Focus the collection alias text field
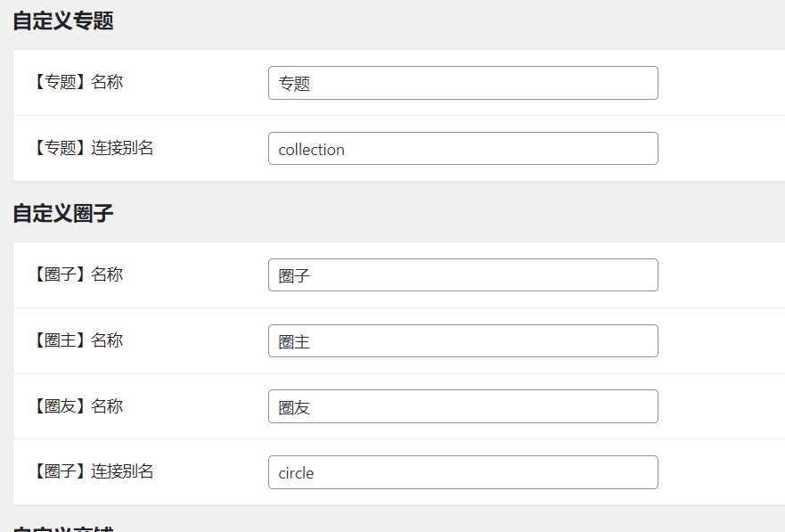The width and height of the screenshot is (785, 532). pos(463,149)
